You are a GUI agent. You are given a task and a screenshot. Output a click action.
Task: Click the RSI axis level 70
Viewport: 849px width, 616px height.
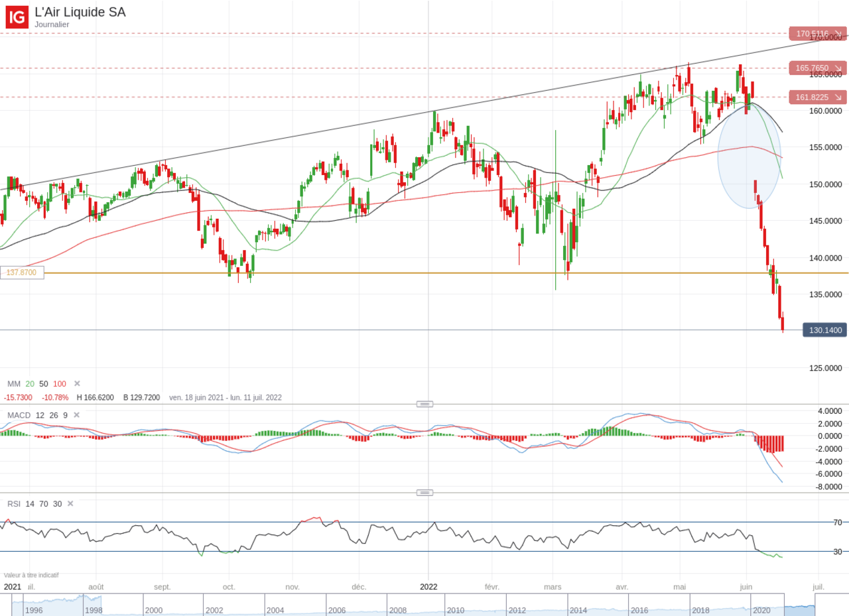[838, 523]
